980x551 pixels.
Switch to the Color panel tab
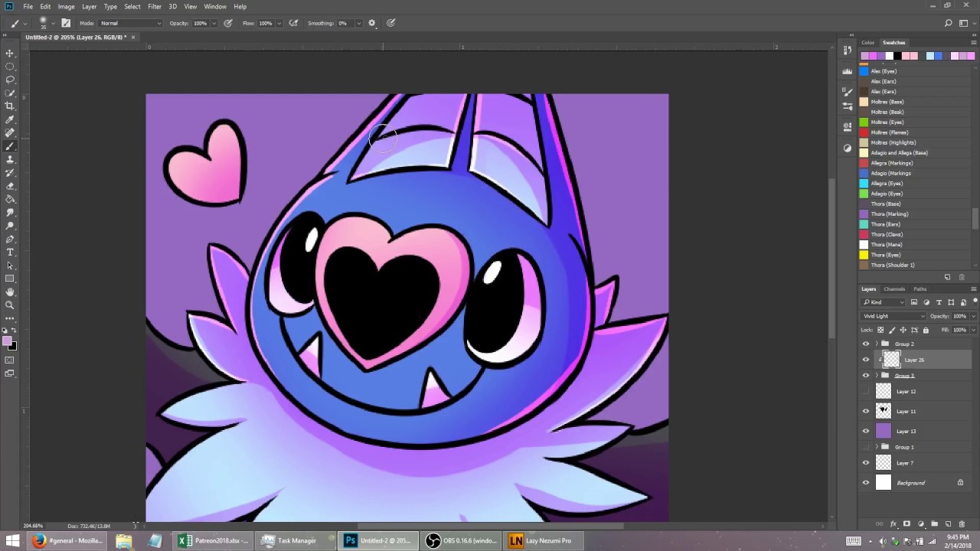pos(867,43)
